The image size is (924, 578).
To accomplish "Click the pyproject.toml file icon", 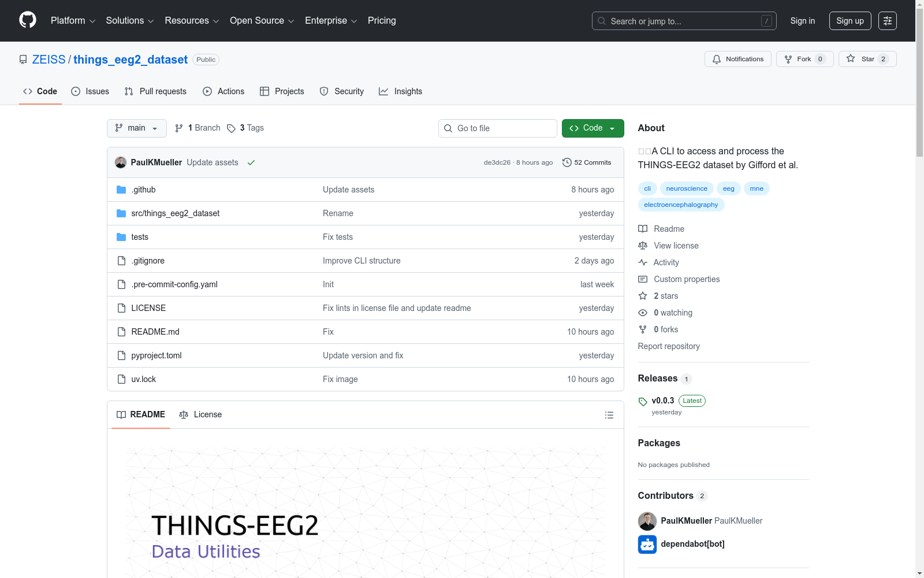I will pos(121,355).
